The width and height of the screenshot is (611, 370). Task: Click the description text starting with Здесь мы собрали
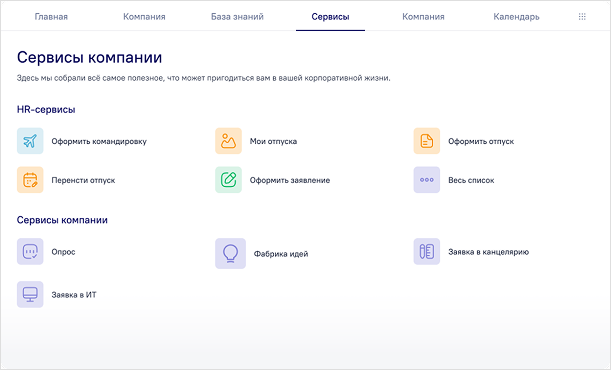(203, 78)
